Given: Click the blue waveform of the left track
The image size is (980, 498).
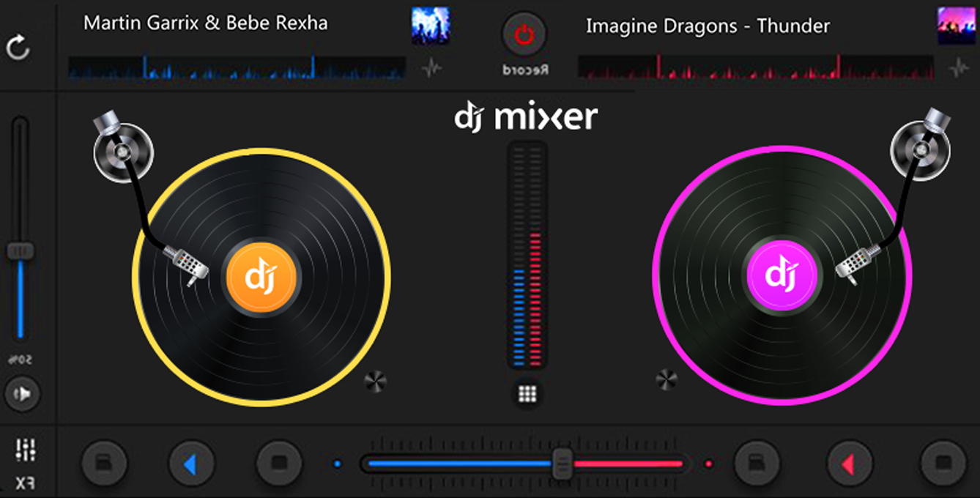Looking at the screenshot, I should (x=237, y=67).
